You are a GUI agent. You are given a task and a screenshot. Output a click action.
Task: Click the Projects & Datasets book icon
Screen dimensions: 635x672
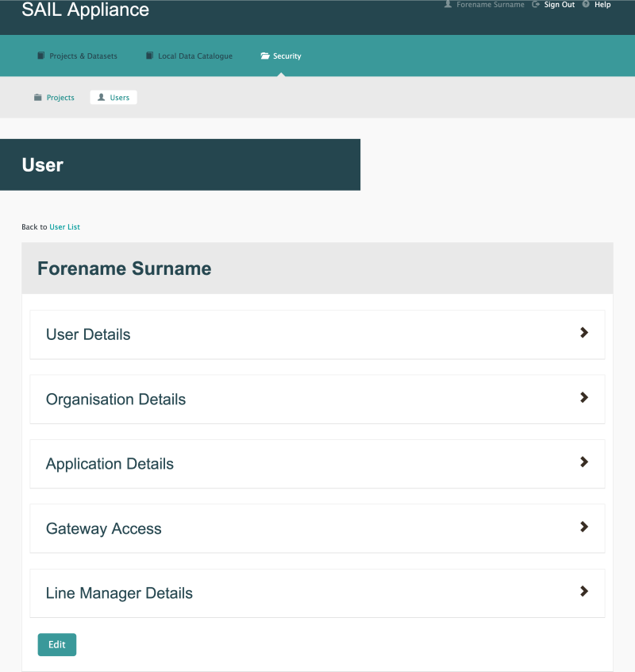(x=40, y=55)
